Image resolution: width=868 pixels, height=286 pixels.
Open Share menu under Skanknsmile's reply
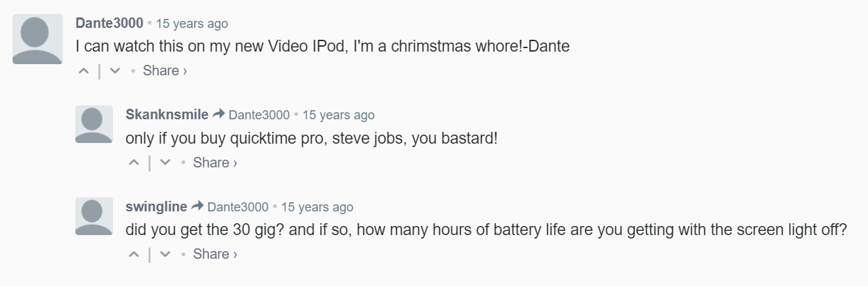click(x=215, y=163)
